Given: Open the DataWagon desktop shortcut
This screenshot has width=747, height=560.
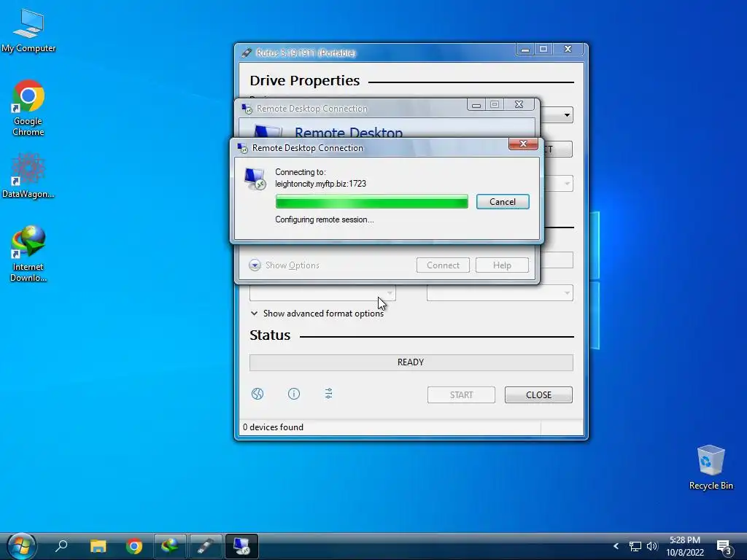Looking at the screenshot, I should pos(28,175).
